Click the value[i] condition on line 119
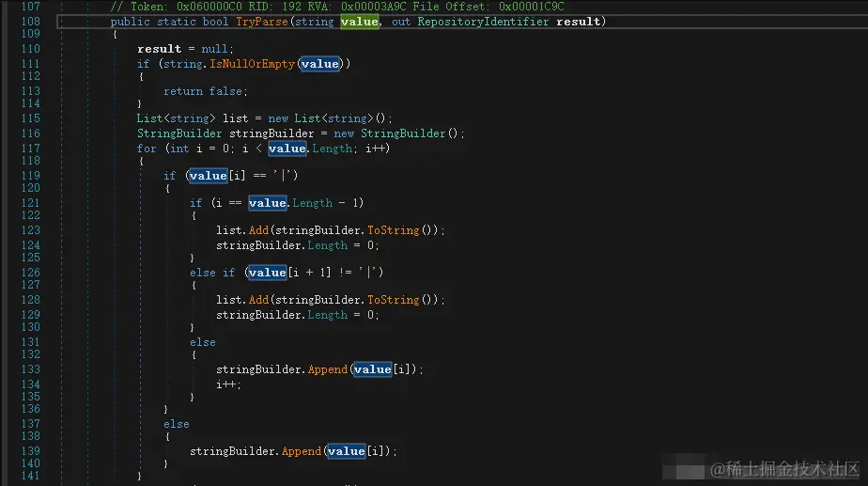 point(216,176)
